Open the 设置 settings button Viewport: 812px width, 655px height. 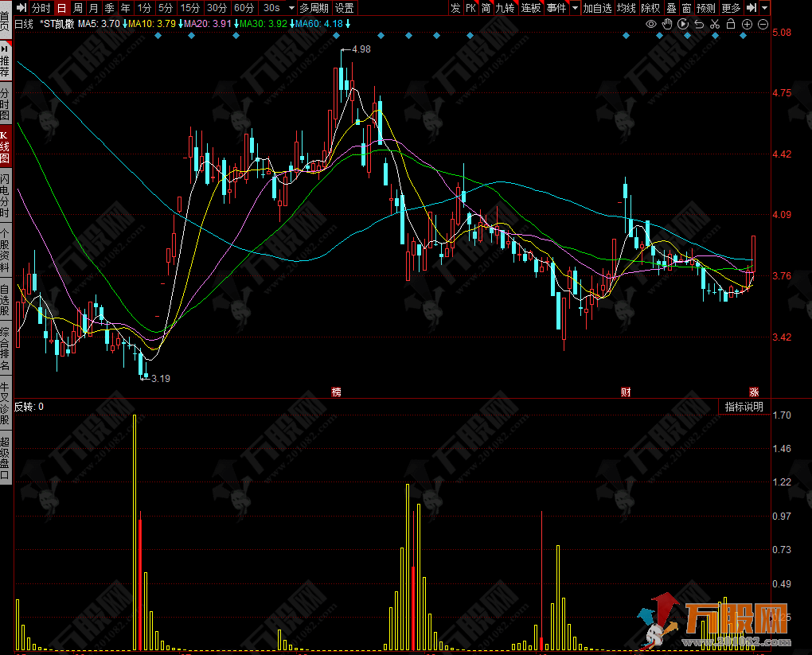[x=345, y=8]
